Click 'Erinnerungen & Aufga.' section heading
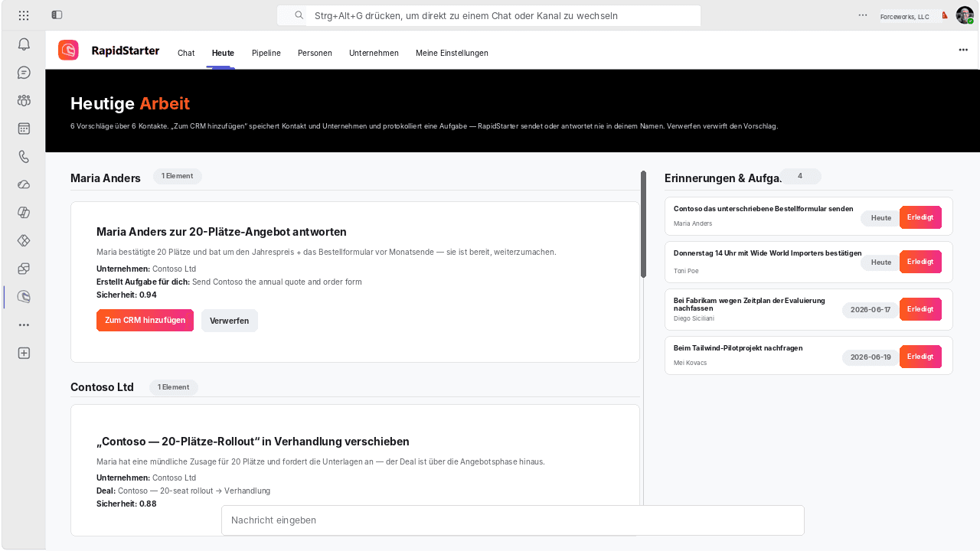Image resolution: width=980 pixels, height=551 pixels. pos(724,178)
